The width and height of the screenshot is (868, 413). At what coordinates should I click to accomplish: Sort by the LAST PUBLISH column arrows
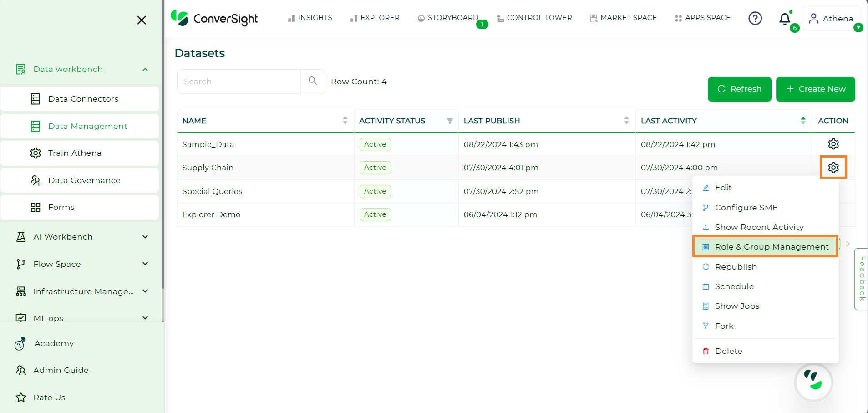coord(626,120)
